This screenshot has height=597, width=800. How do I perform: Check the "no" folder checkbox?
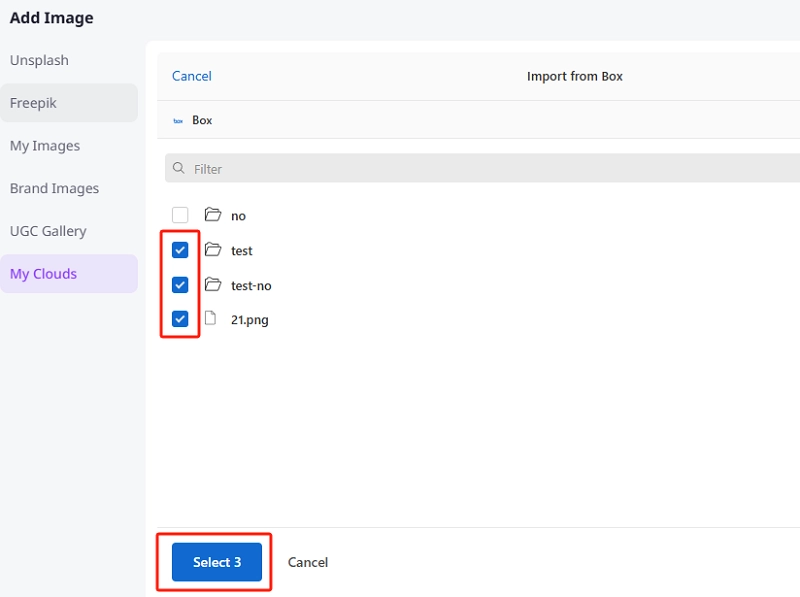point(180,214)
